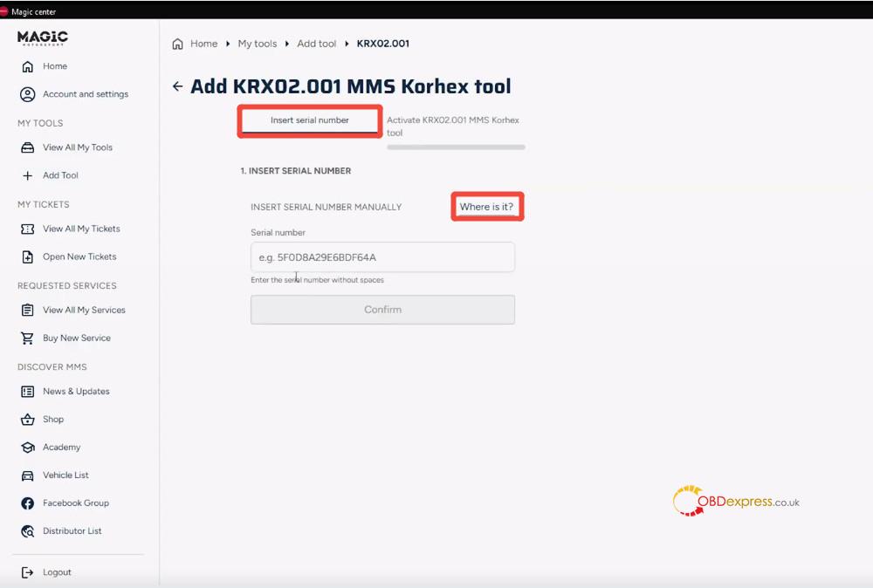873x588 pixels.
Task: Click the Logout exit icon
Action: point(27,572)
